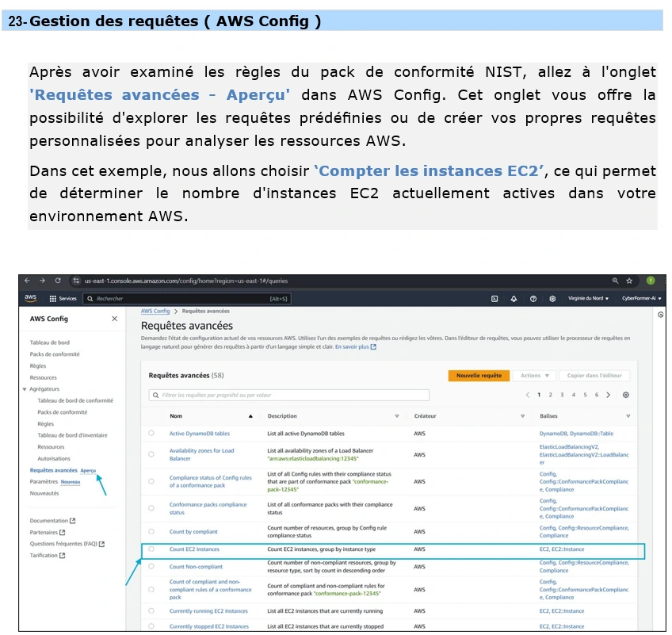
Task: Click the AWS console search field
Action: coord(187,298)
